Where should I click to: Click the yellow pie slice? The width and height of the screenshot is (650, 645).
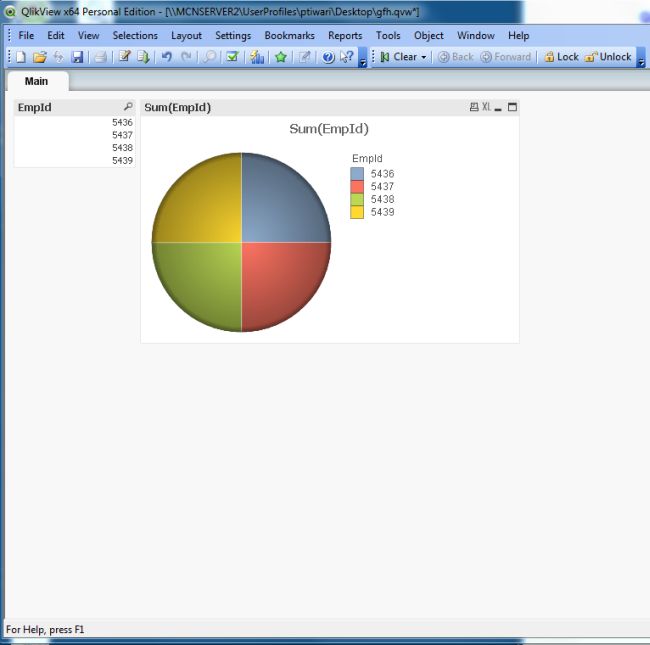pos(203,203)
